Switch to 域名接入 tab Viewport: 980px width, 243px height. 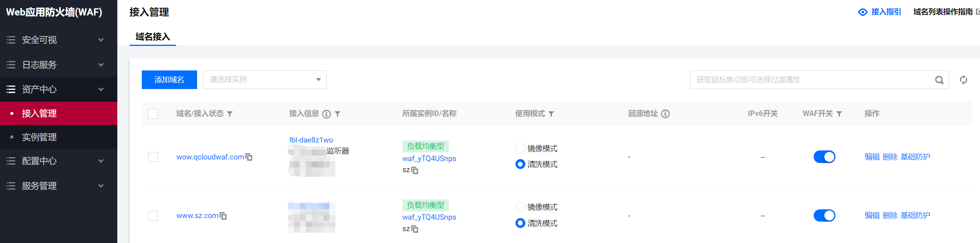[153, 37]
